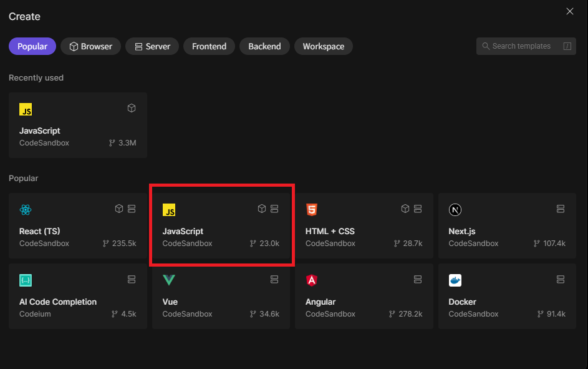The image size is (588, 369).
Task: Choose the Docker template title
Action: pyautogui.click(x=463, y=302)
